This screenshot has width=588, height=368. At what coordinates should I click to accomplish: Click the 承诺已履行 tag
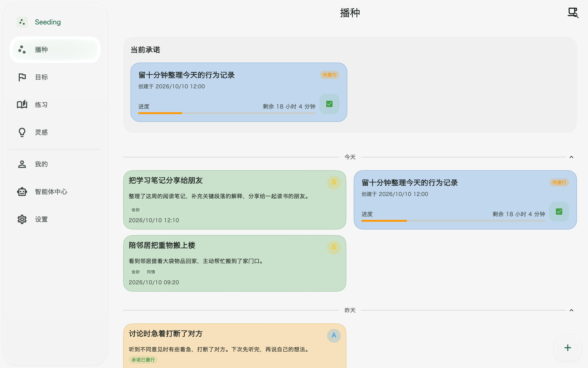point(143,360)
